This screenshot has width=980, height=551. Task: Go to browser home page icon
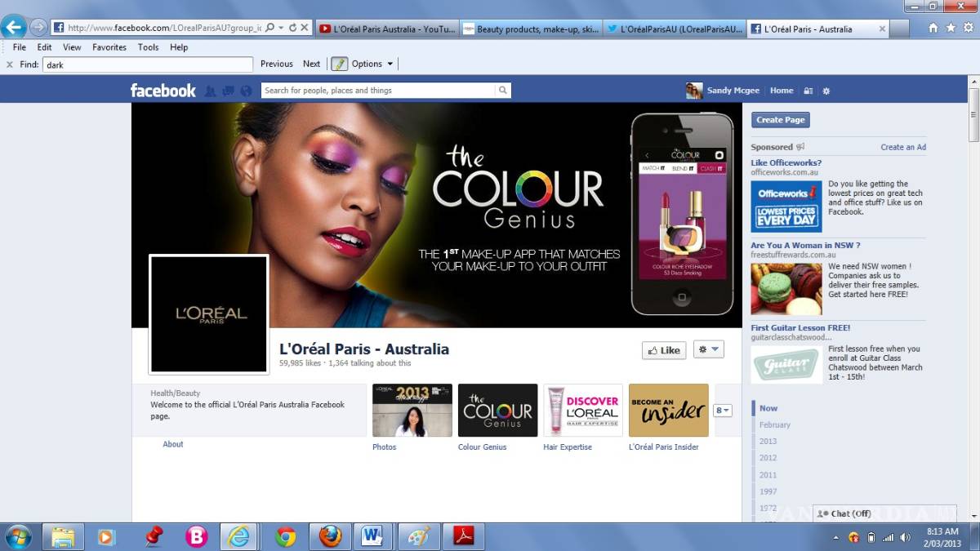(x=933, y=28)
